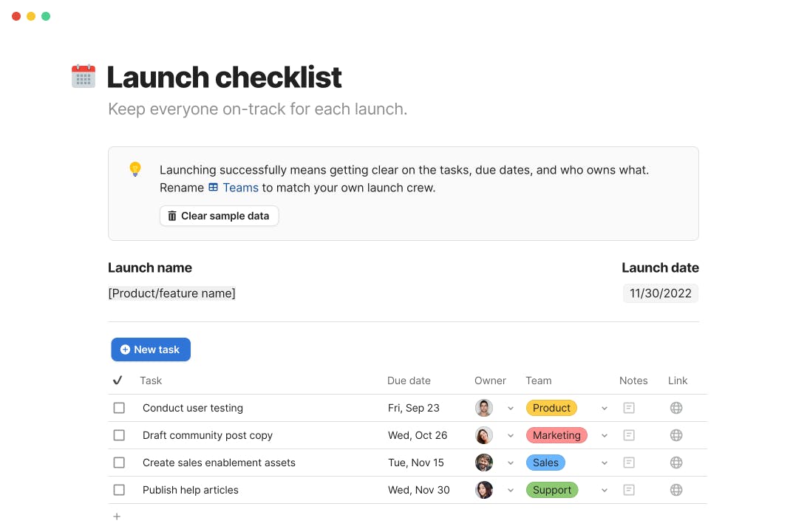Click the plus icon to add a row
The height and width of the screenshot is (532, 810).
click(x=117, y=516)
